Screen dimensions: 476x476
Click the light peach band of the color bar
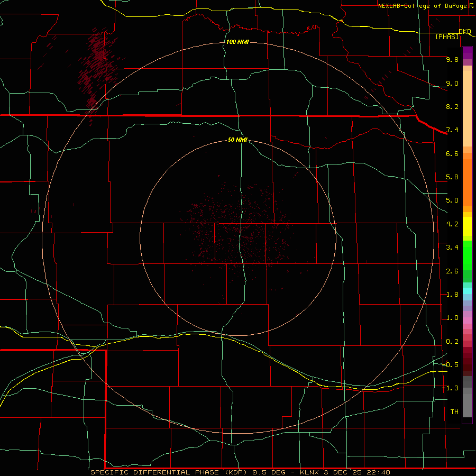(x=467, y=108)
